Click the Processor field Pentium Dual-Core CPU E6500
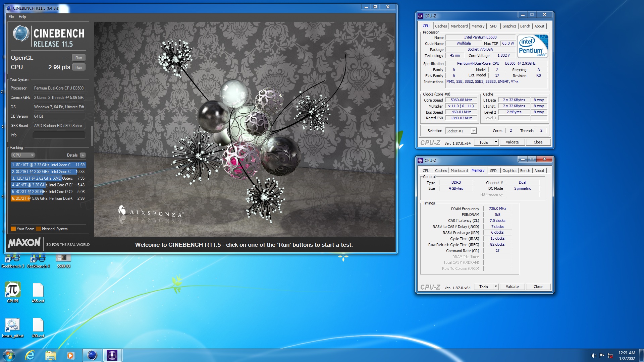The image size is (644, 362). (x=59, y=88)
